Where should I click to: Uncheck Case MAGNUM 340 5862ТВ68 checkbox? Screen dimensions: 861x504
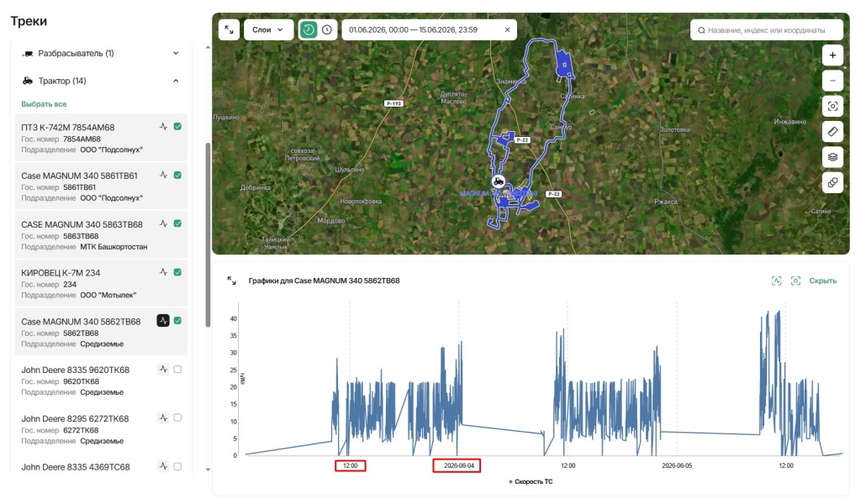177,321
